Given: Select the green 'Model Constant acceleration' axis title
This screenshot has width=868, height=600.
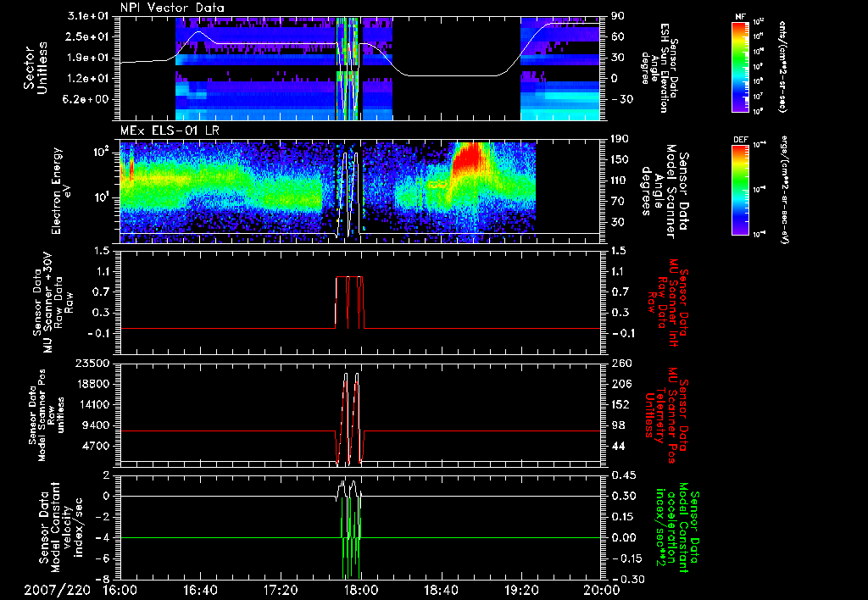Looking at the screenshot, I should (x=677, y=528).
